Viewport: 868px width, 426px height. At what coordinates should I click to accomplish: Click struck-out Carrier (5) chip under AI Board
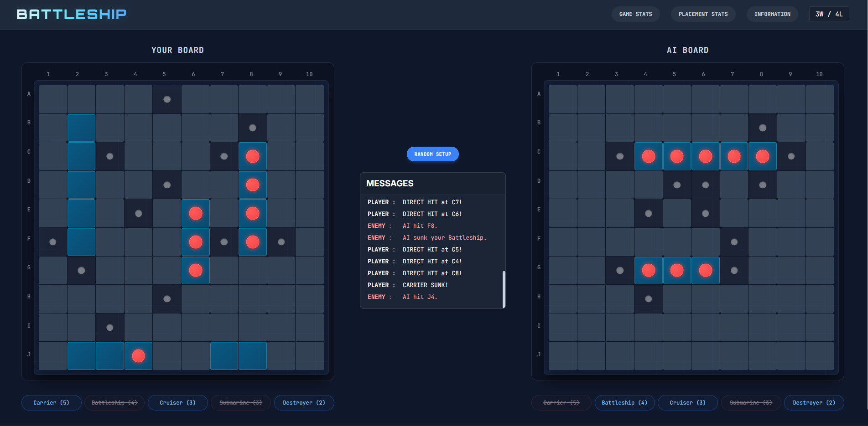point(561,403)
